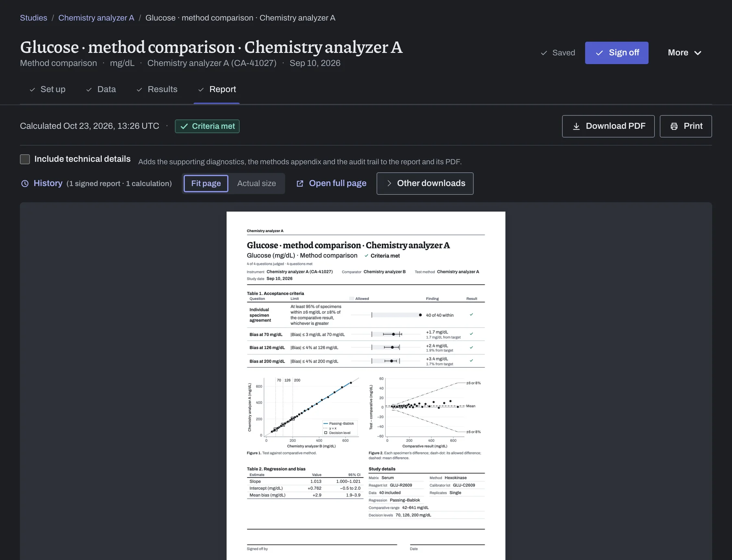Click the 'Study details' heading in report
Image resolution: width=732 pixels, height=560 pixels.
[x=382, y=469]
